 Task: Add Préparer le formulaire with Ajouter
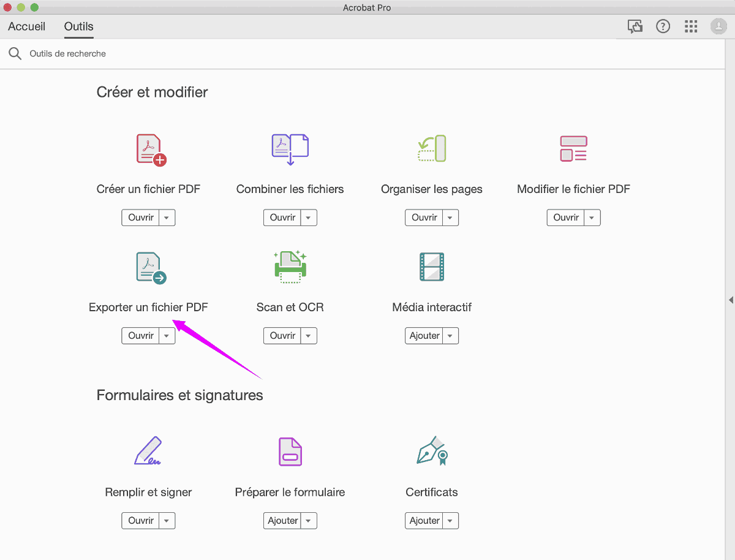click(x=282, y=521)
